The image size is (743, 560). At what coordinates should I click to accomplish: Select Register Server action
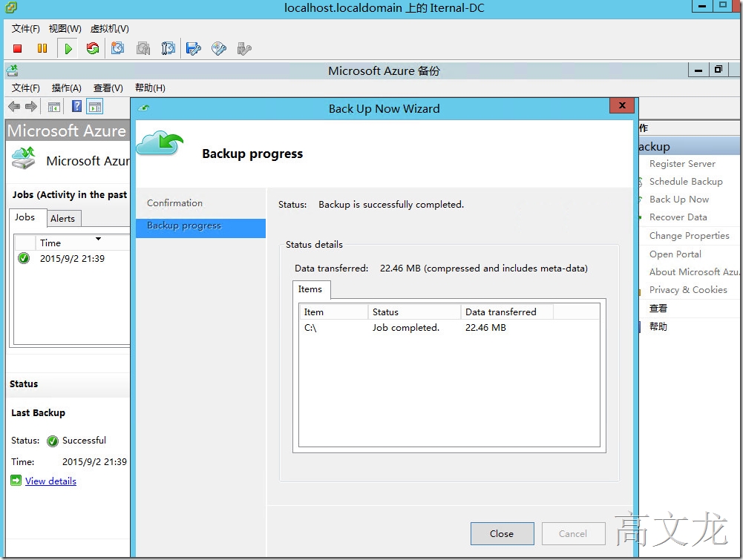(682, 164)
